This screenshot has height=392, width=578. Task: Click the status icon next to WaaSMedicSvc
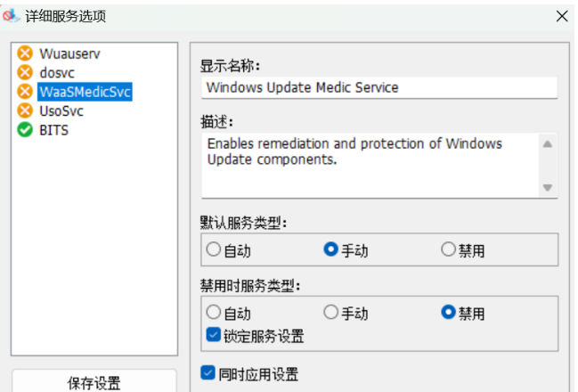click(25, 92)
